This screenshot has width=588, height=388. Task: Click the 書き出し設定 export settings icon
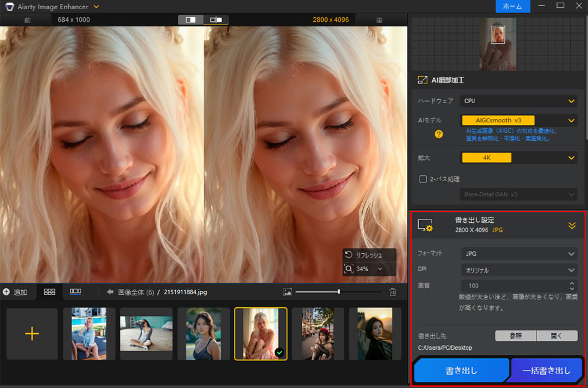[425, 225]
